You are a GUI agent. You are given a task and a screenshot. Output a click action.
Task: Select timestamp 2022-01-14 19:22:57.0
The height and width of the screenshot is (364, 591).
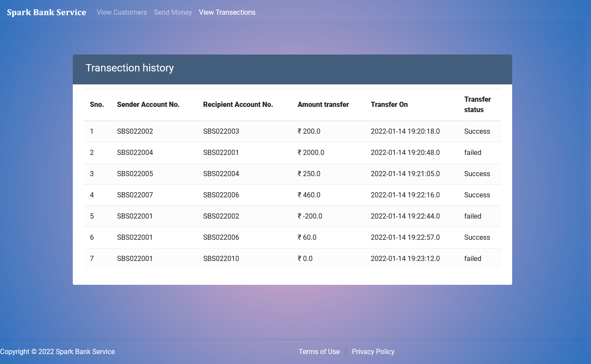click(x=405, y=237)
